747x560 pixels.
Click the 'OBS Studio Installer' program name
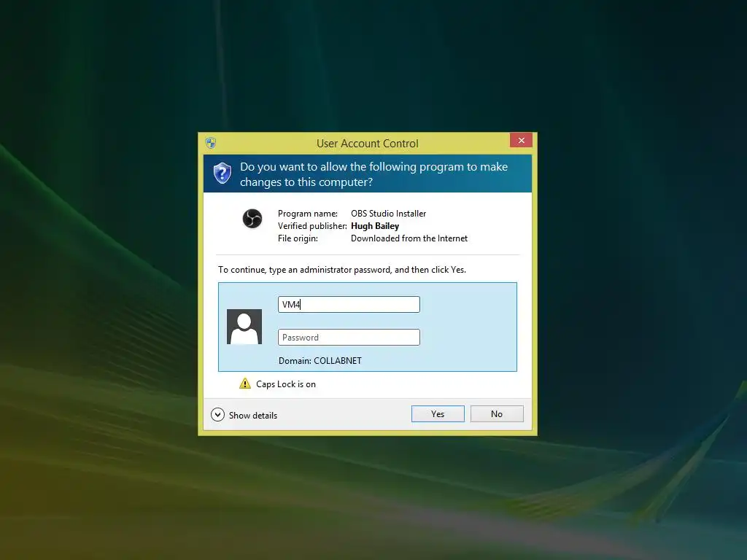(x=388, y=214)
